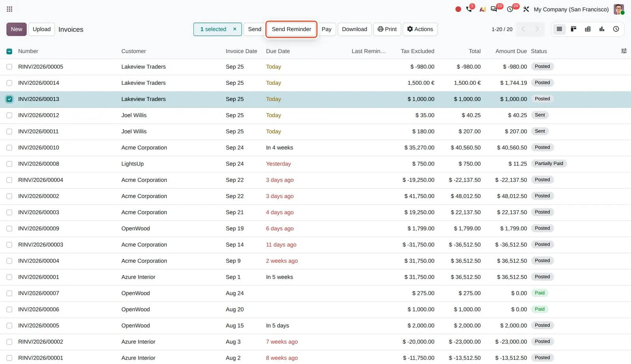
Task: Click the Print button
Action: (x=387, y=29)
